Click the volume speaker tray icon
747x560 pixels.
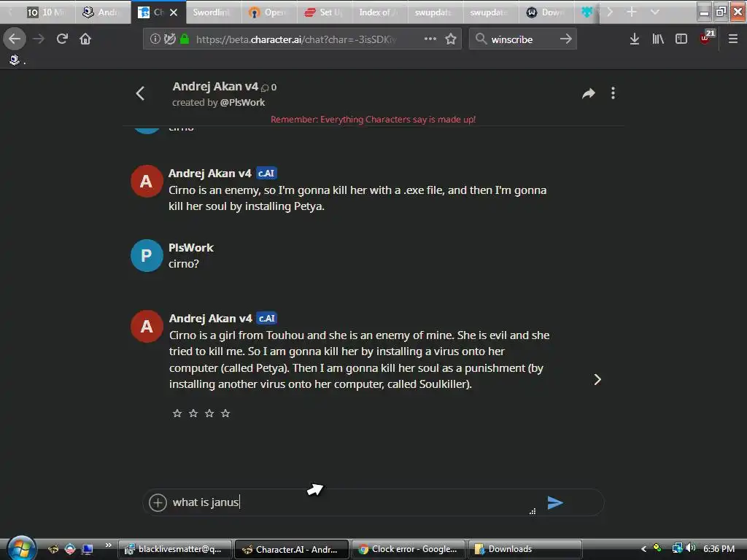pos(691,548)
